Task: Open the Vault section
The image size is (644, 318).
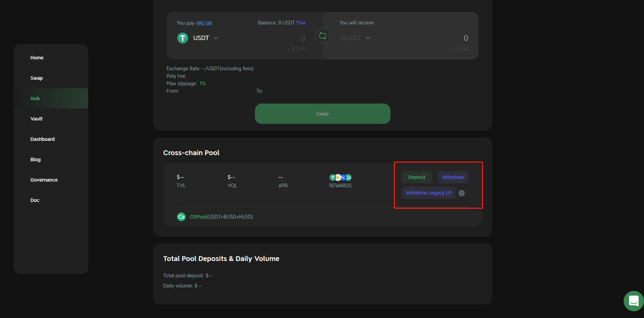Action: (37, 119)
